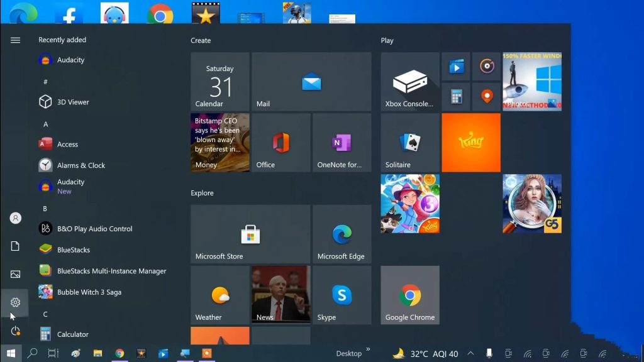The width and height of the screenshot is (644, 362).
Task: Launch the Google Chrome tile
Action: (x=410, y=295)
